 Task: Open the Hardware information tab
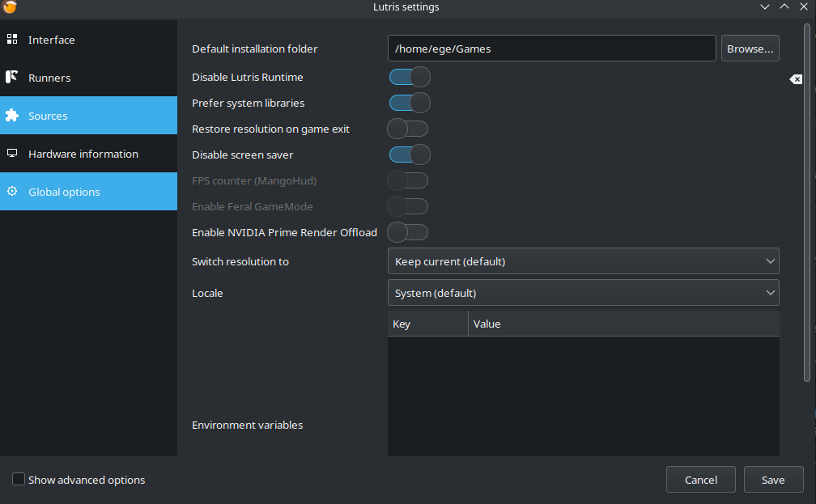[88, 154]
